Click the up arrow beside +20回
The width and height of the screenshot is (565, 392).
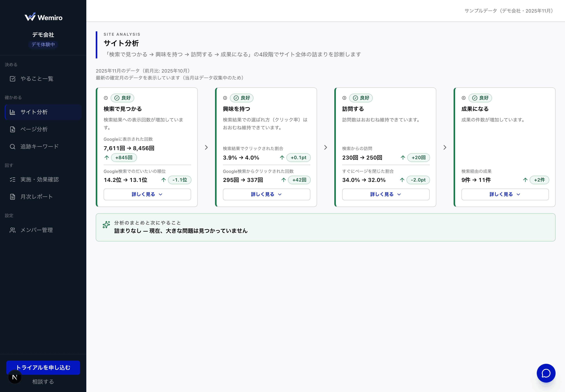coord(403,158)
